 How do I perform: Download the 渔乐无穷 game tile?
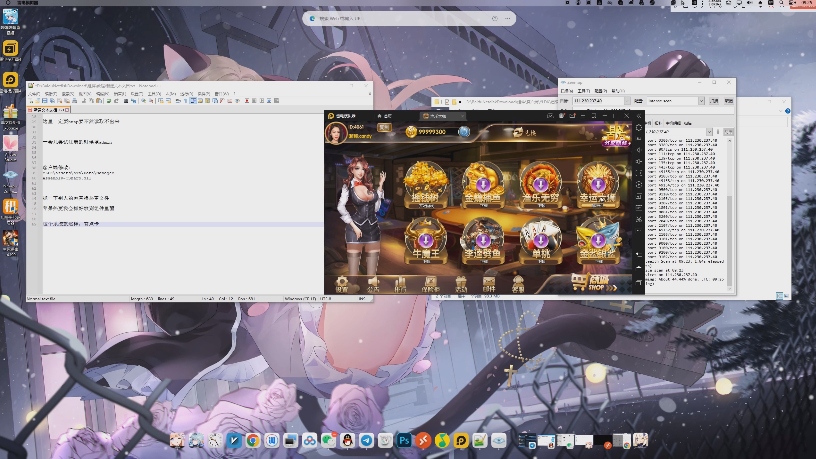tap(540, 185)
